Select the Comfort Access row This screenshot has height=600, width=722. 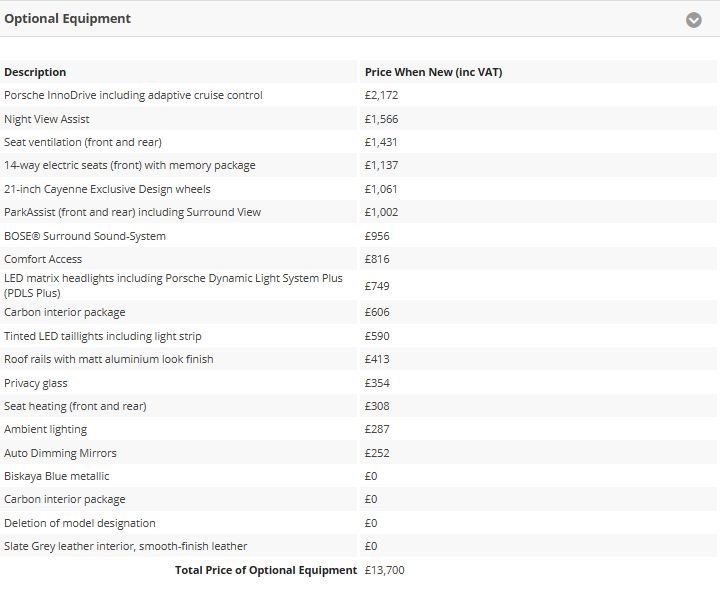(43, 259)
